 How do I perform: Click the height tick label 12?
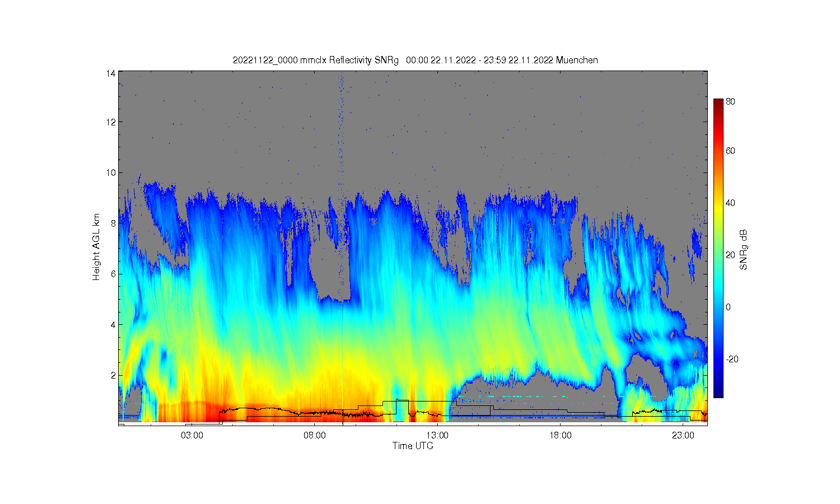tap(111, 122)
